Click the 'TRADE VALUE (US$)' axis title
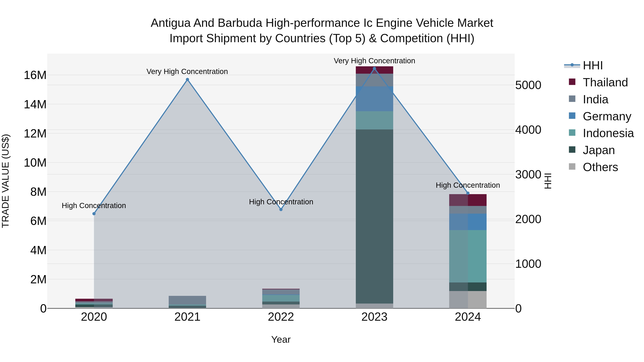Image resolution: width=644 pixels, height=362 pixels. (6, 181)
